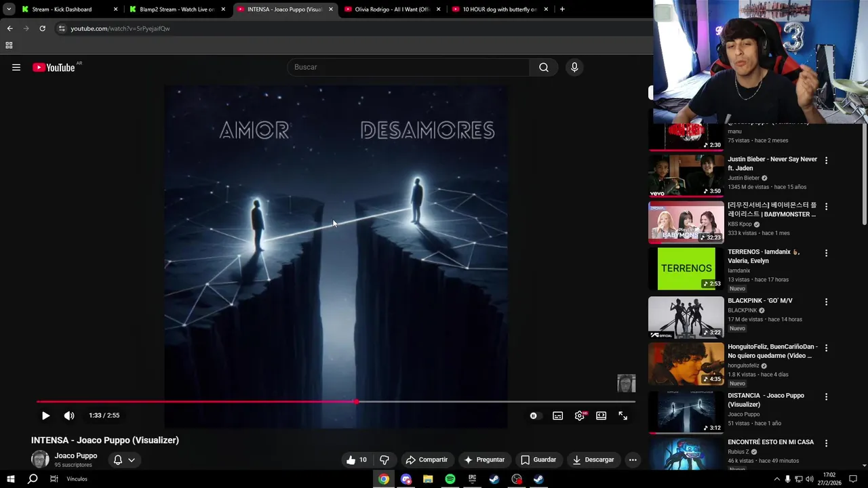
Task: Open options for BLACKPINK video
Action: [x=826, y=302]
